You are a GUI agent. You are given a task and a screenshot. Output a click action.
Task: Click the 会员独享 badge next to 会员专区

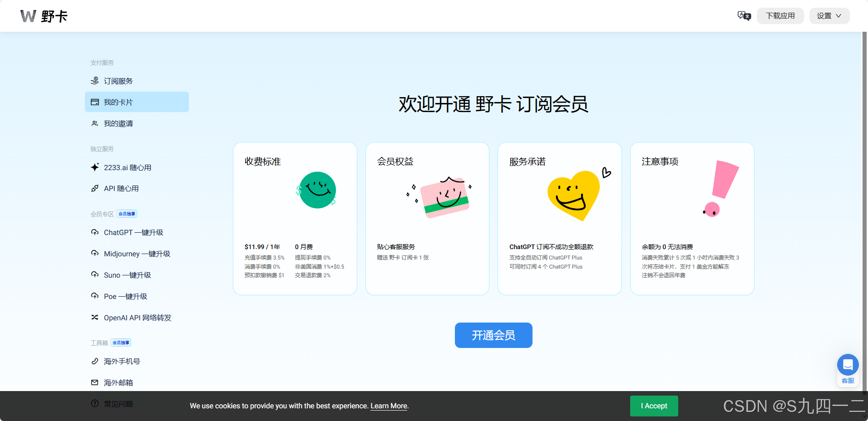coord(127,214)
